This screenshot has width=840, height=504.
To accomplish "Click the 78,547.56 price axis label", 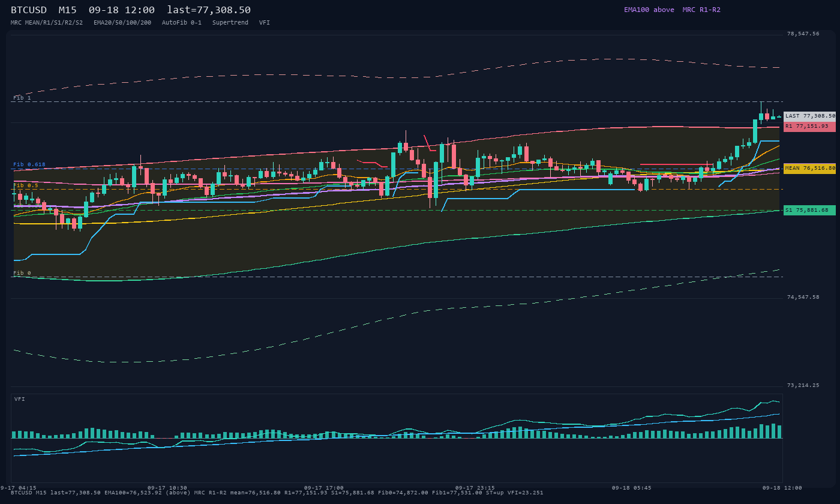I will [x=803, y=34].
